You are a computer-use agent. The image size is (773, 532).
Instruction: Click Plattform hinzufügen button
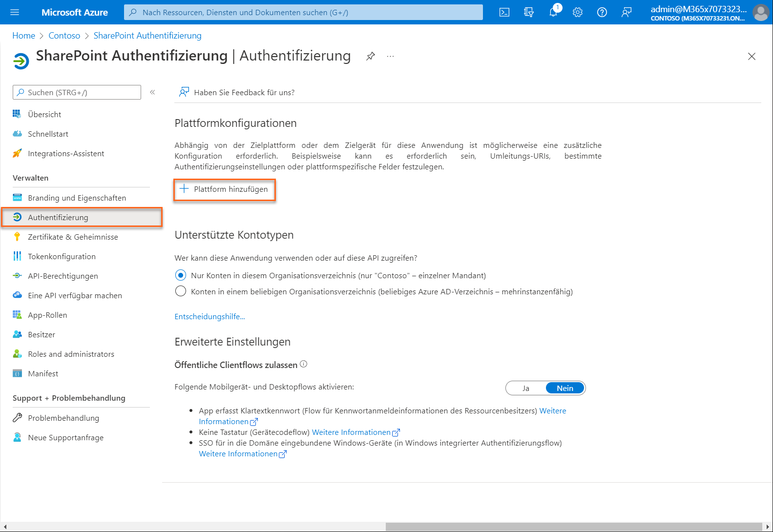pos(224,189)
